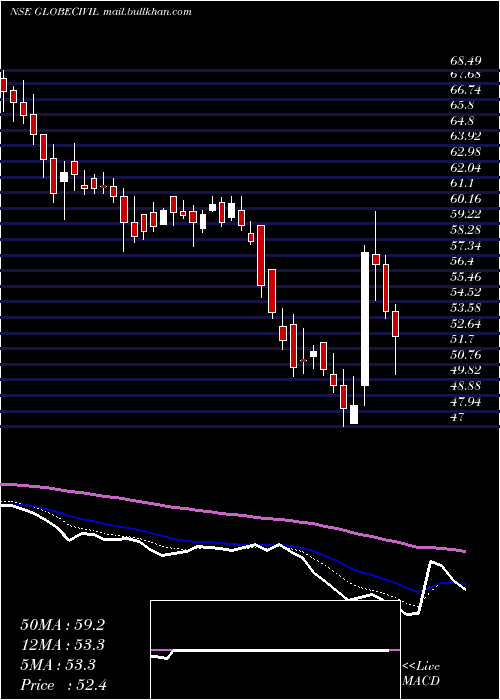Click the 56.4 price level label
The image size is (500, 700).
coord(462,261)
